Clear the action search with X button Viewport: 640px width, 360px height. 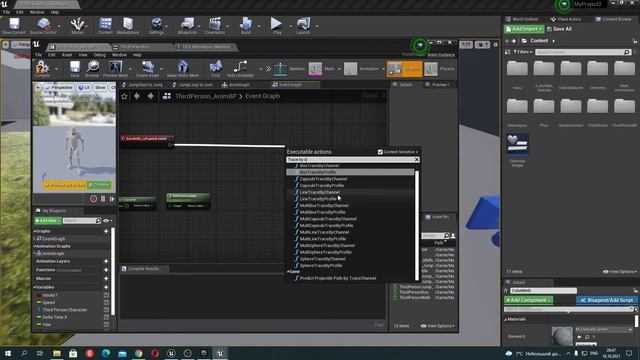(x=417, y=160)
